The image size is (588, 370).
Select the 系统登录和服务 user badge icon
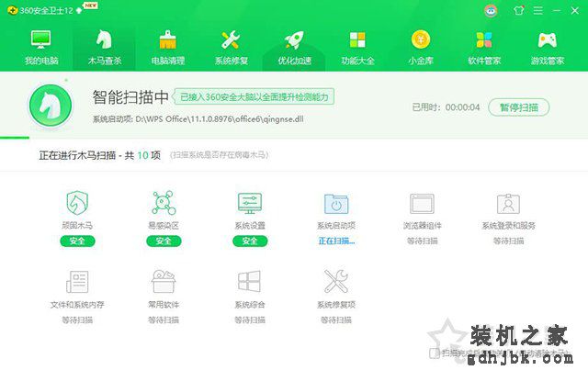click(508, 204)
